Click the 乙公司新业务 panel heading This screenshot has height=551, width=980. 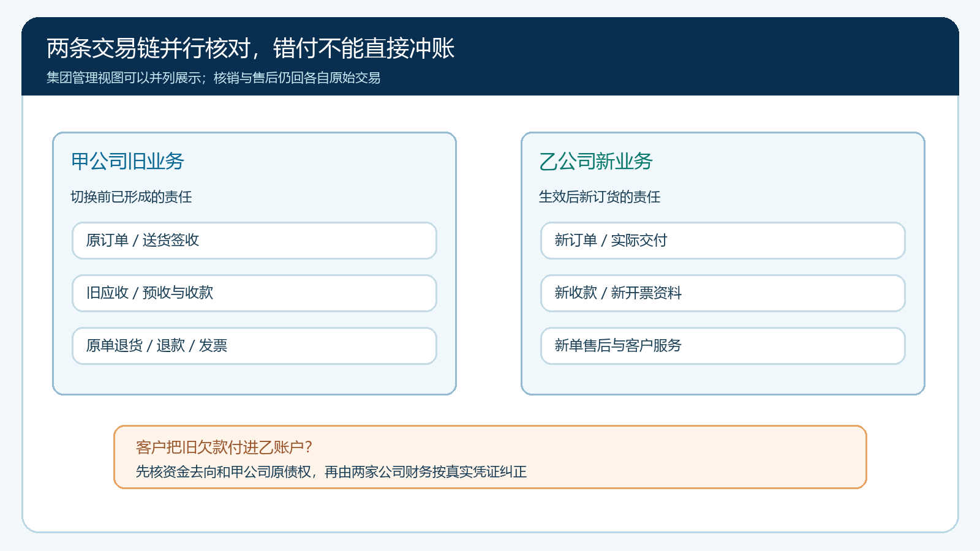(x=595, y=161)
